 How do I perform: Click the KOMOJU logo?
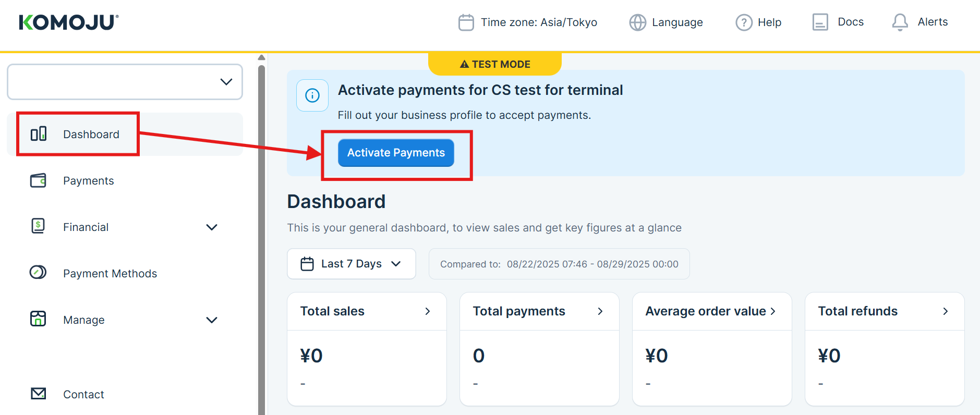[x=67, y=22]
